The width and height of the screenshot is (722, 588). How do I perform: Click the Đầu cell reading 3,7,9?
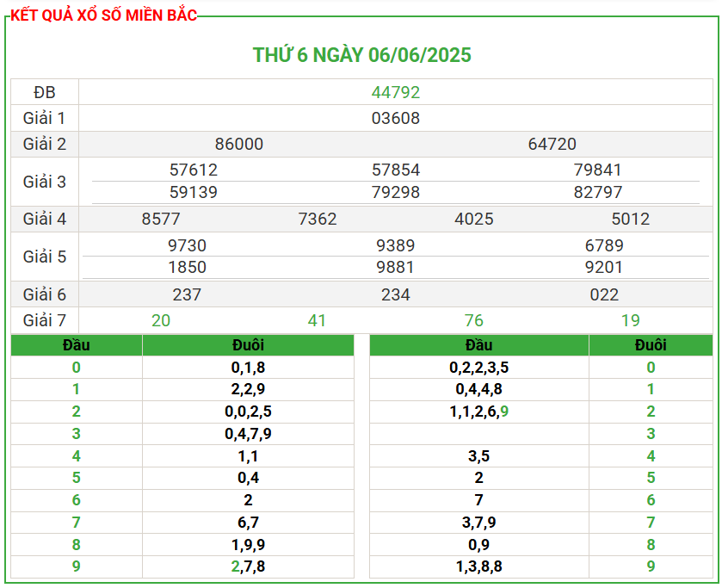click(478, 523)
